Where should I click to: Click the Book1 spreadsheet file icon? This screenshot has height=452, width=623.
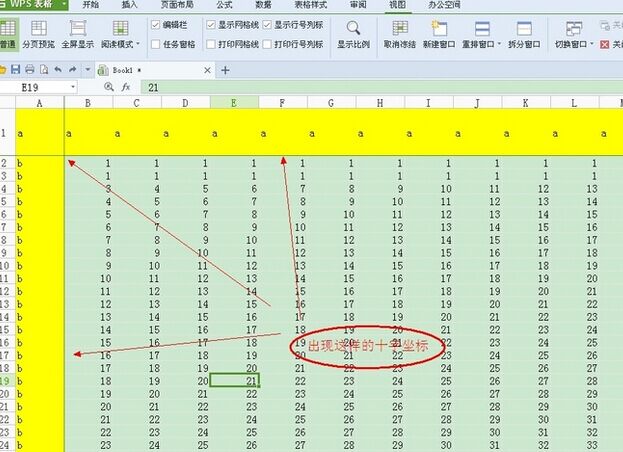click(x=103, y=70)
